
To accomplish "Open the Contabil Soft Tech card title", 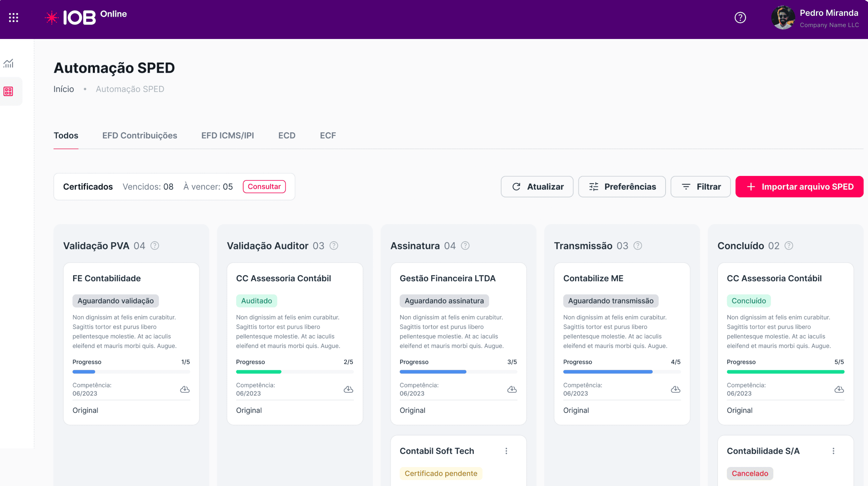I will (x=437, y=451).
